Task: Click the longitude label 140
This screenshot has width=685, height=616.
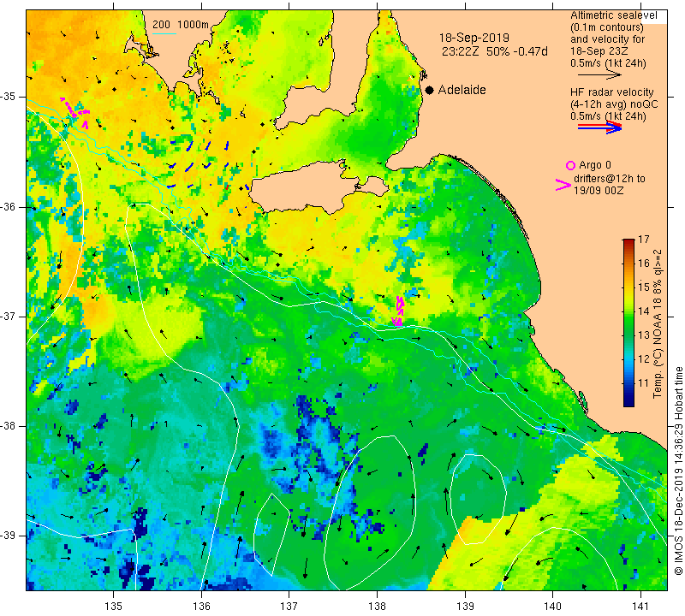Action: pos(552,606)
